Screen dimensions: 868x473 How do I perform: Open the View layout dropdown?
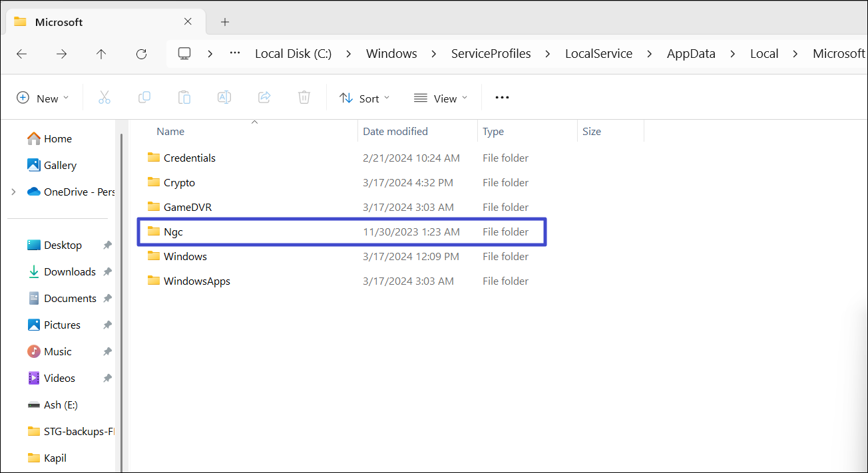coord(440,98)
